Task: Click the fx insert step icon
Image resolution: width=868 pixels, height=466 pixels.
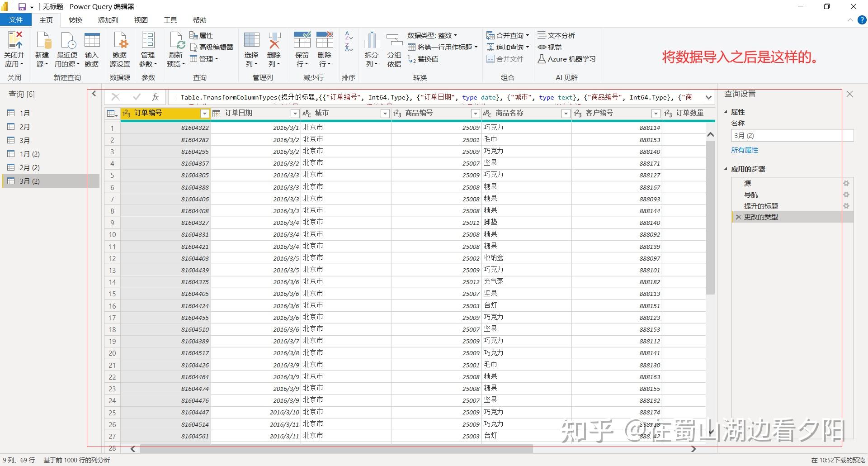Action: pos(155,97)
